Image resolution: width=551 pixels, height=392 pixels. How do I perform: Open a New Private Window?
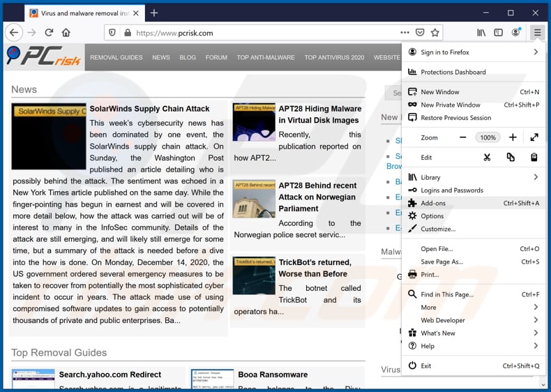473,105
